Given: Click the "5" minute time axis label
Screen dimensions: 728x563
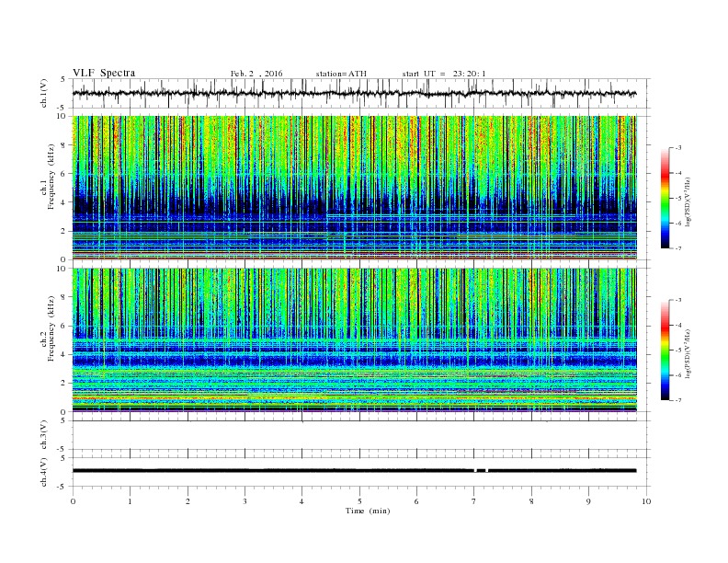Looking at the screenshot, I should point(359,501).
